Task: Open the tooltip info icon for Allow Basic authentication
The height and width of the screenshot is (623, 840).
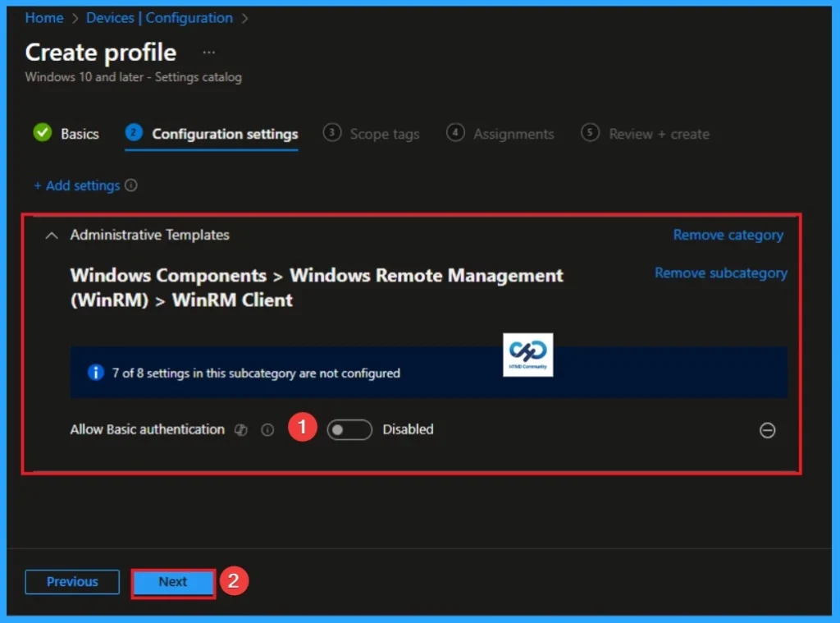Action: [x=267, y=429]
